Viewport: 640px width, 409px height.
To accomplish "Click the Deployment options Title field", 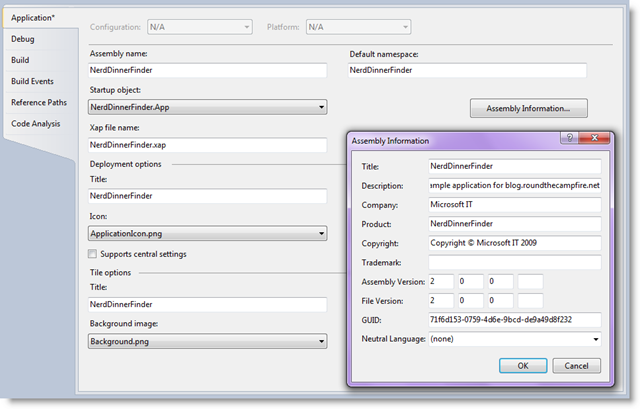I will 207,196.
